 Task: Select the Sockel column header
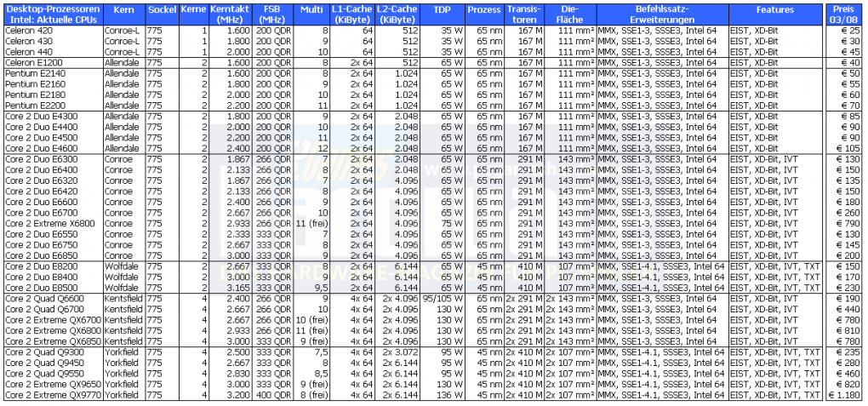tap(163, 14)
